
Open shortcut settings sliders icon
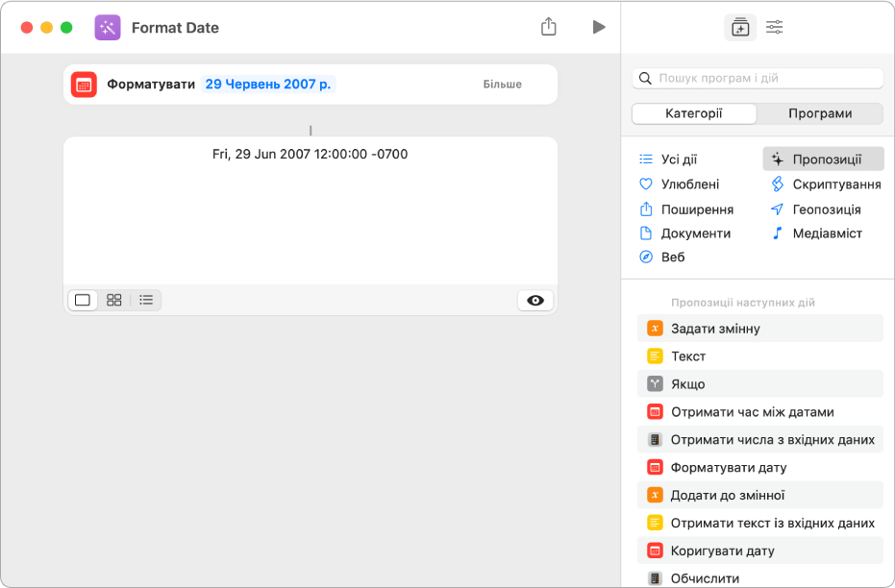pyautogui.click(x=775, y=28)
